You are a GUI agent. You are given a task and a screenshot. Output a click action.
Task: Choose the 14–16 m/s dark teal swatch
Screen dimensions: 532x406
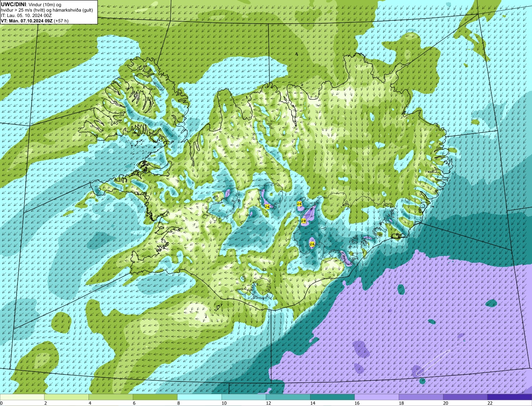tap(332, 397)
